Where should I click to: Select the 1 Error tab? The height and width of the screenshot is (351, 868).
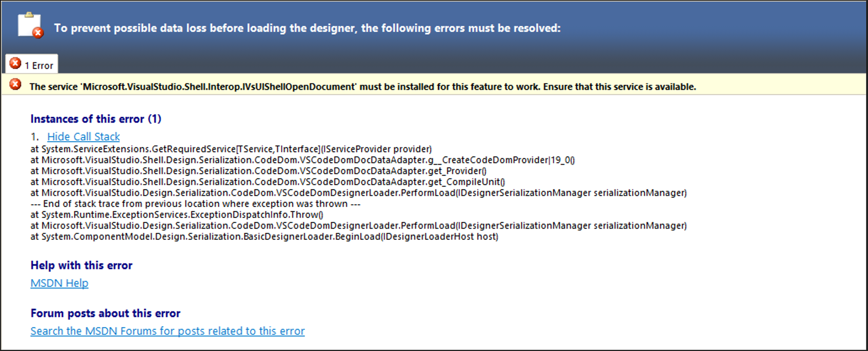(32, 64)
